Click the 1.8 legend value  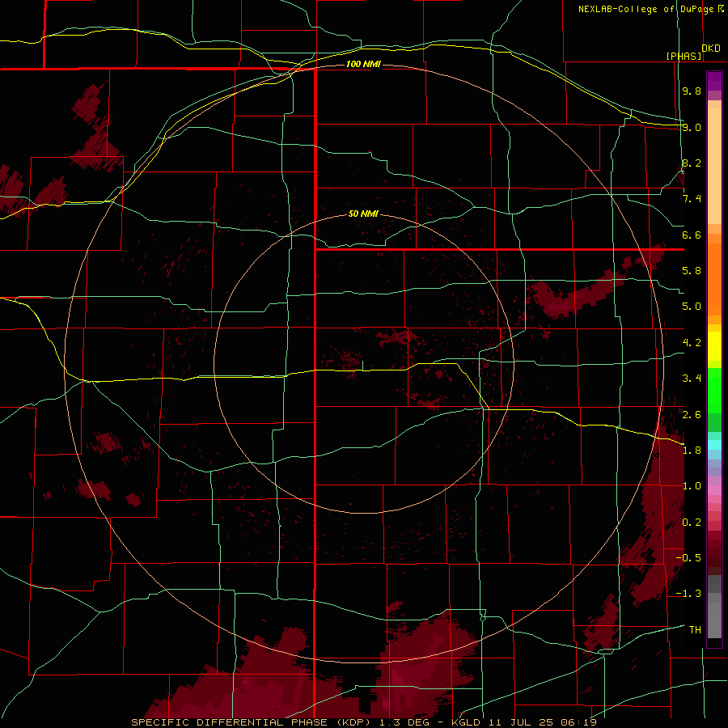692,451
